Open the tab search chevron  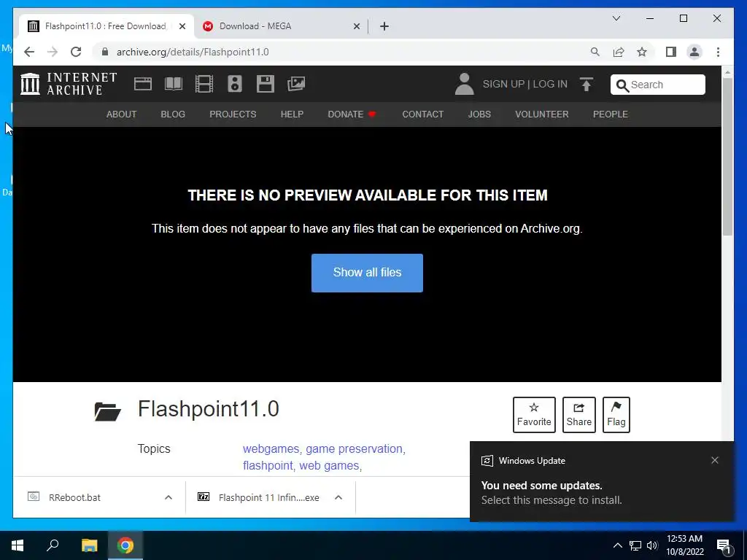(x=616, y=18)
